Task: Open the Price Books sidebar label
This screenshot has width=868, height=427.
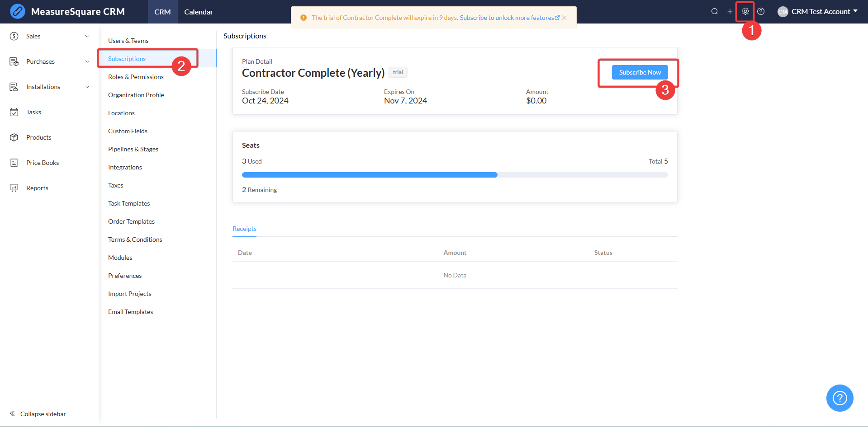Action: coord(43,163)
